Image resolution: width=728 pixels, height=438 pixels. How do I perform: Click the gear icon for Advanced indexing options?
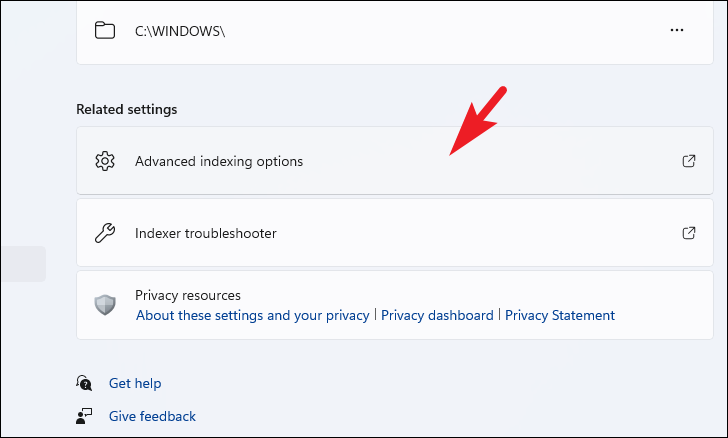click(105, 161)
